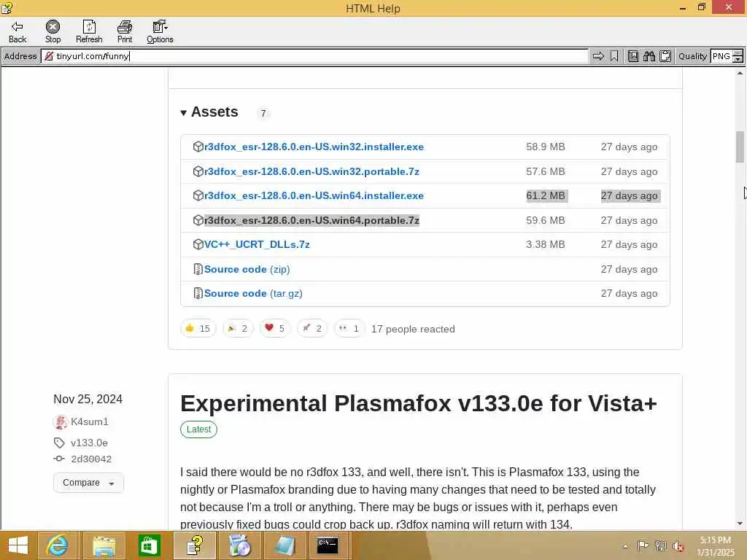Click the party popper reaction with 2

point(238,329)
